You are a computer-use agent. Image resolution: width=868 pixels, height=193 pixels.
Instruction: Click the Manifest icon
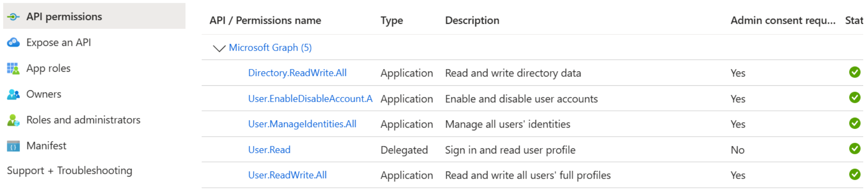click(x=13, y=146)
